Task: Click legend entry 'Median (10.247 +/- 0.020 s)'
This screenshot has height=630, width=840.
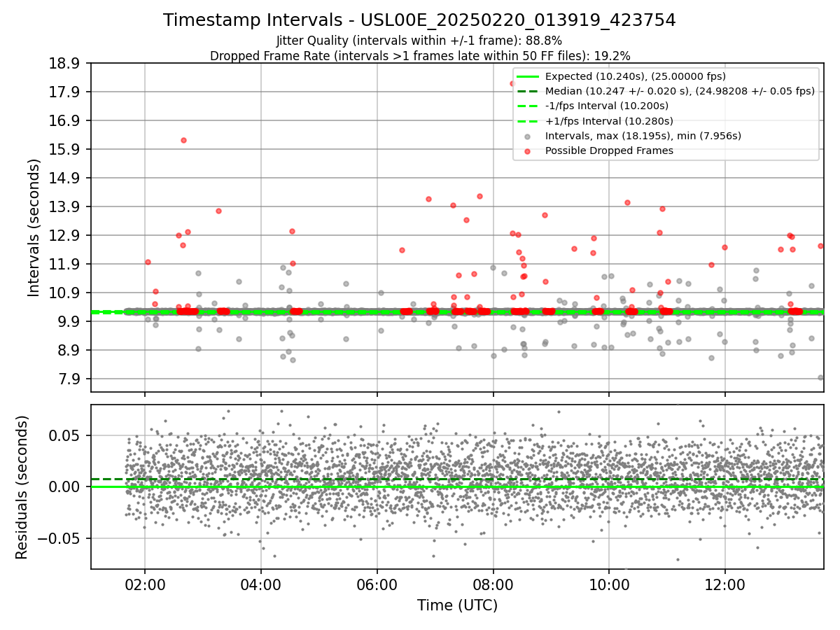Action: (x=680, y=91)
